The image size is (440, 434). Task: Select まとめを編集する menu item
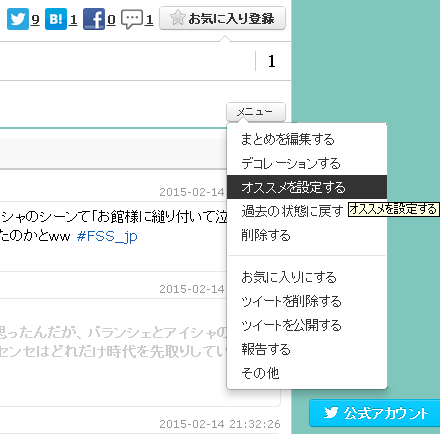click(x=307, y=139)
